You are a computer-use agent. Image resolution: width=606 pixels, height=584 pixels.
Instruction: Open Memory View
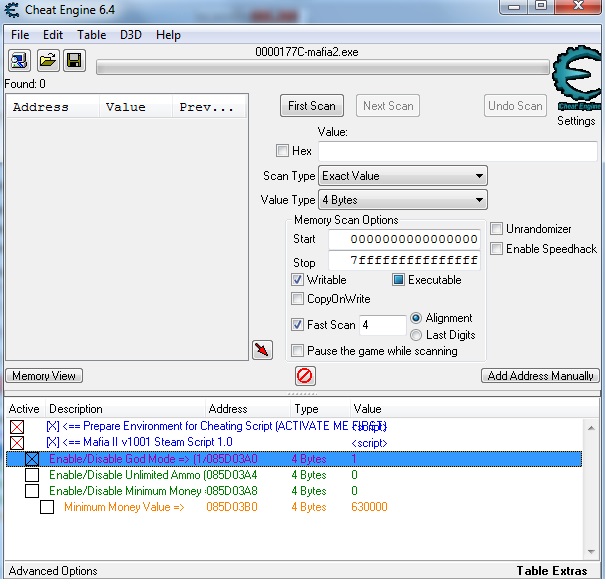[x=44, y=376]
